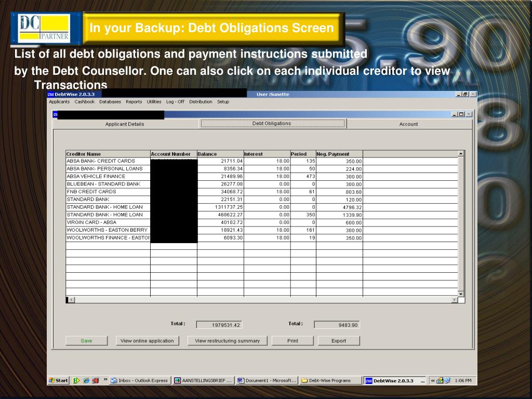Click the table scrollbar up arrow
532x399 pixels.
pyautogui.click(x=461, y=154)
